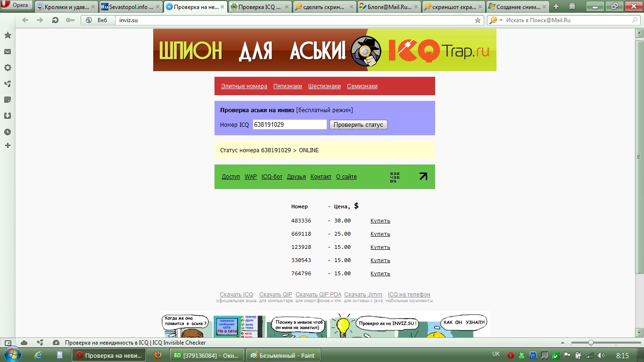The image size is (644, 362).
Task: Click the ICQ Trap.ru spy banner
Action: click(x=325, y=50)
